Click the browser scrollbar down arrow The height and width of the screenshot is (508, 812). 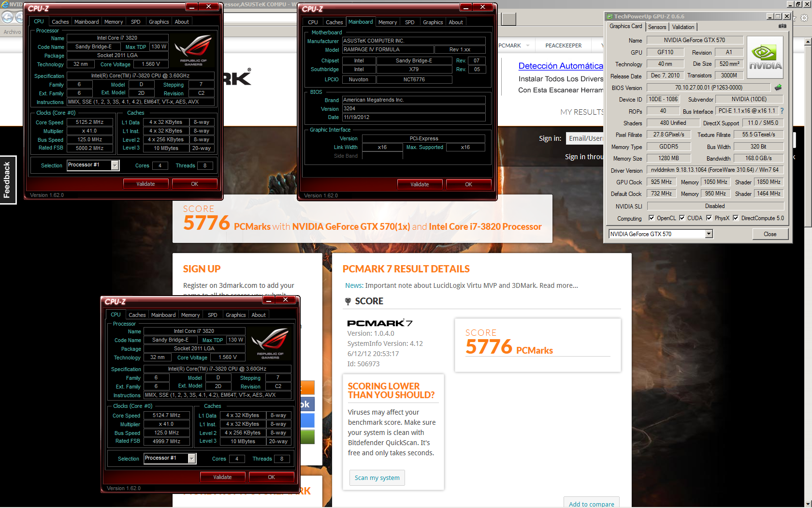pos(808,504)
